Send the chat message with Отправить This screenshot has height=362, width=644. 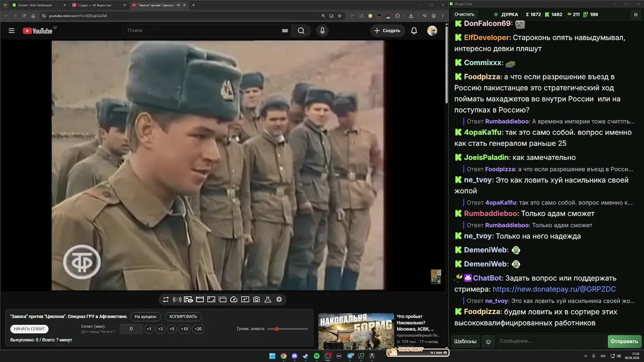[x=624, y=341]
